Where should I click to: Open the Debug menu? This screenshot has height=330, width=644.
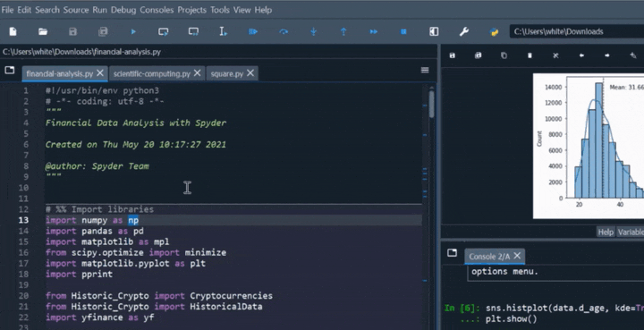tap(123, 10)
